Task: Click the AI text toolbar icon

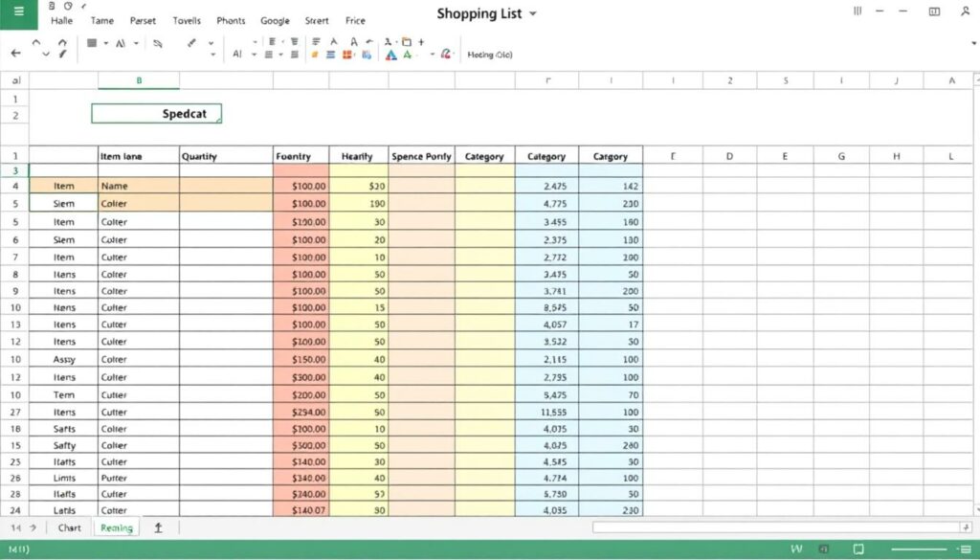Action: pos(237,55)
